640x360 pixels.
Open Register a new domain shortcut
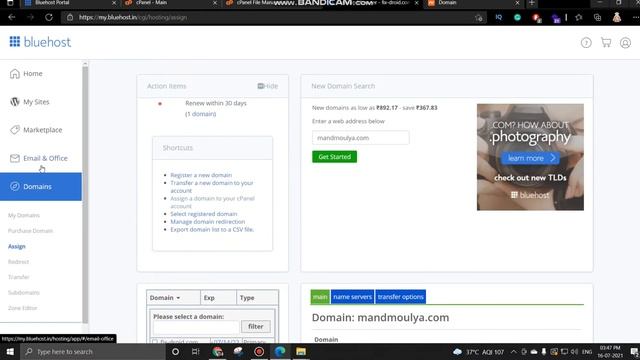tap(201, 175)
